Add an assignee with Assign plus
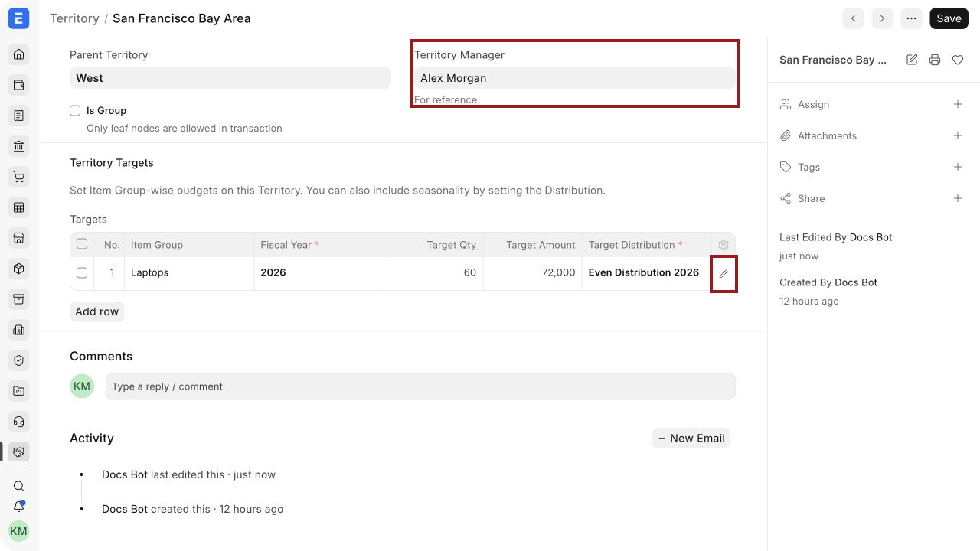The height and width of the screenshot is (551, 980). pos(958,104)
